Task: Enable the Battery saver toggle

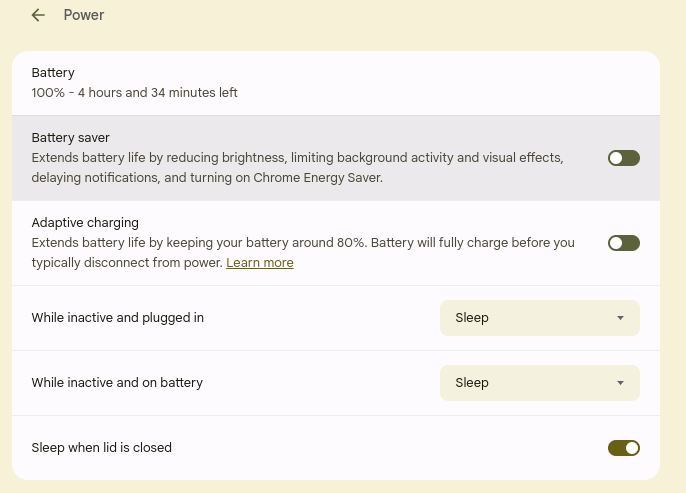Action: click(623, 158)
